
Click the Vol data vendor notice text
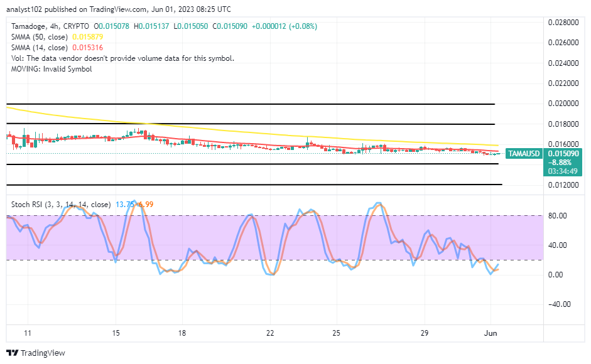pyautogui.click(x=122, y=58)
